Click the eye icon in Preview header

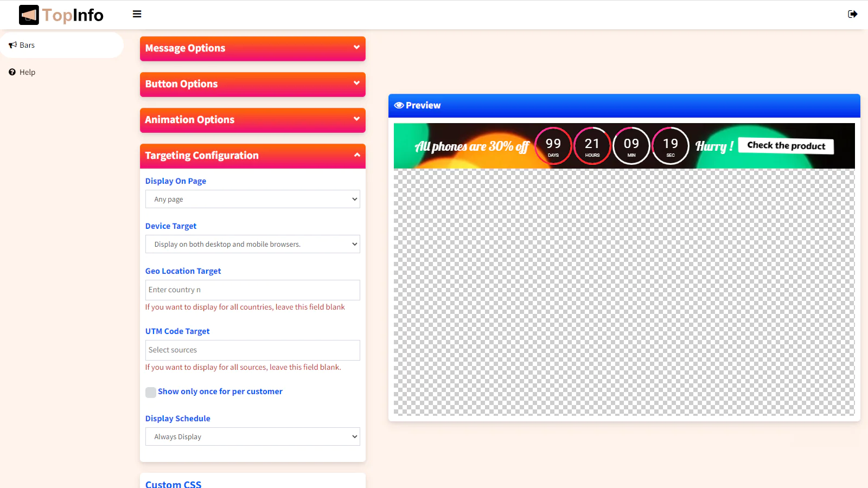[x=399, y=105]
